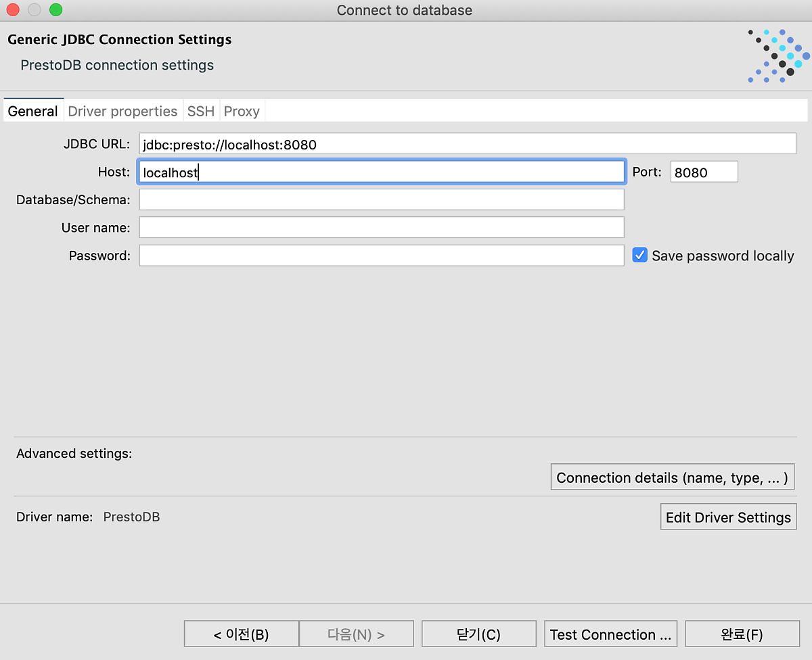This screenshot has width=812, height=660.
Task: Open the Driver properties tab
Action: 122,111
